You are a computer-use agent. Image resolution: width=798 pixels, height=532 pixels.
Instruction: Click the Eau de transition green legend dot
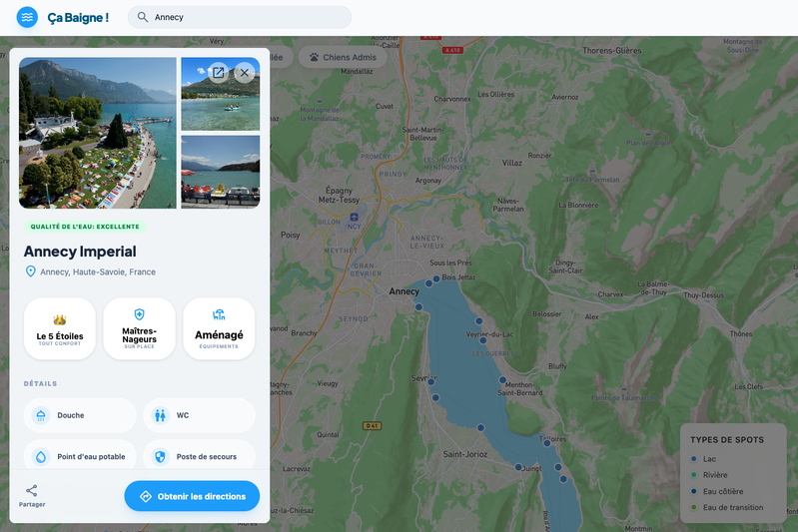pos(694,507)
